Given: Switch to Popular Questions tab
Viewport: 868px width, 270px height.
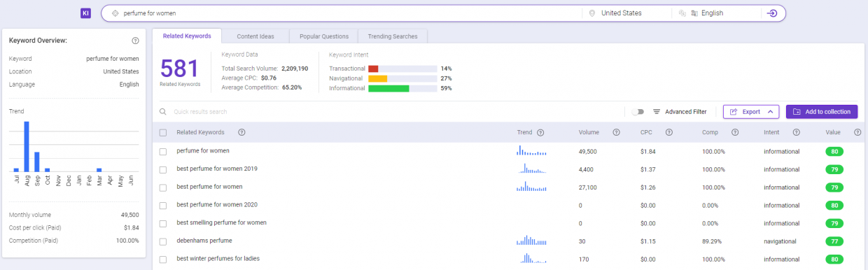Looking at the screenshot, I should [x=323, y=36].
